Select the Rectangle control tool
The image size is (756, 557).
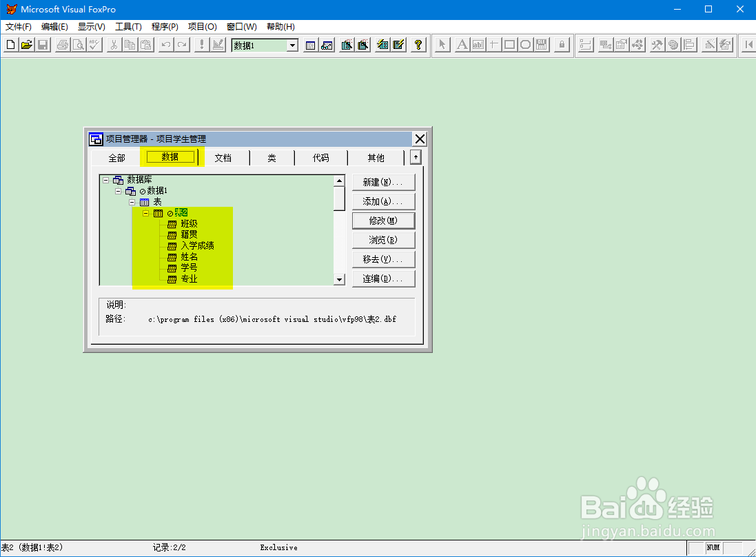point(509,45)
